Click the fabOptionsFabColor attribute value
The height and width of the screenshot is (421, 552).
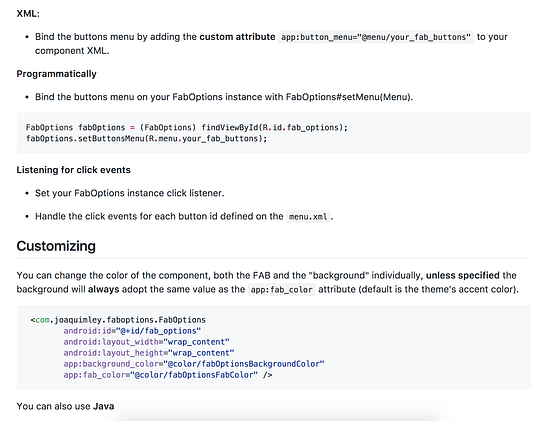pyautogui.click(x=194, y=375)
